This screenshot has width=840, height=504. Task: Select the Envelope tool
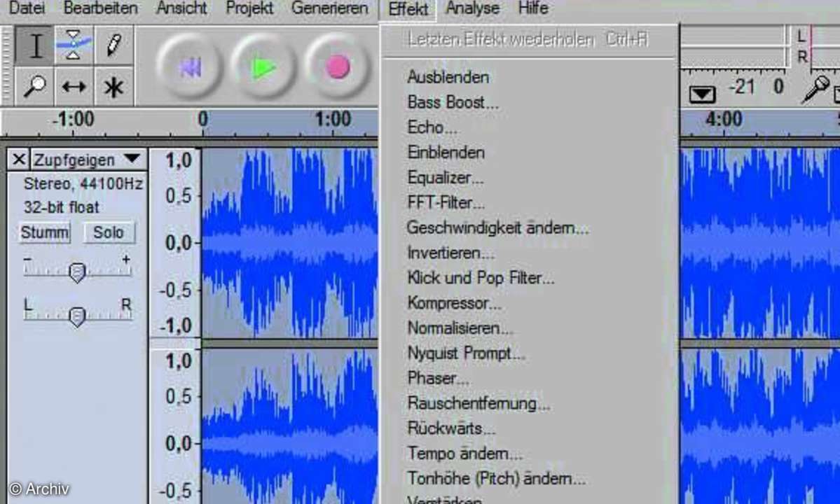pyautogui.click(x=74, y=45)
